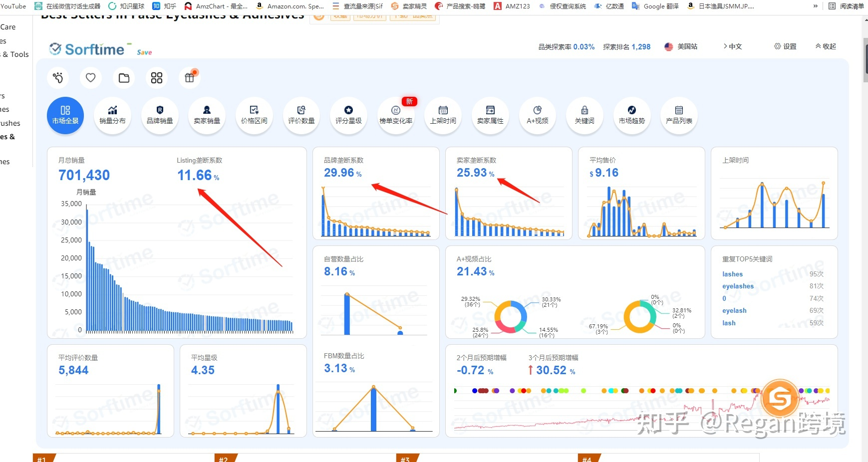Open the 卖家销量 seller sales analysis
The width and height of the screenshot is (868, 462).
207,115
